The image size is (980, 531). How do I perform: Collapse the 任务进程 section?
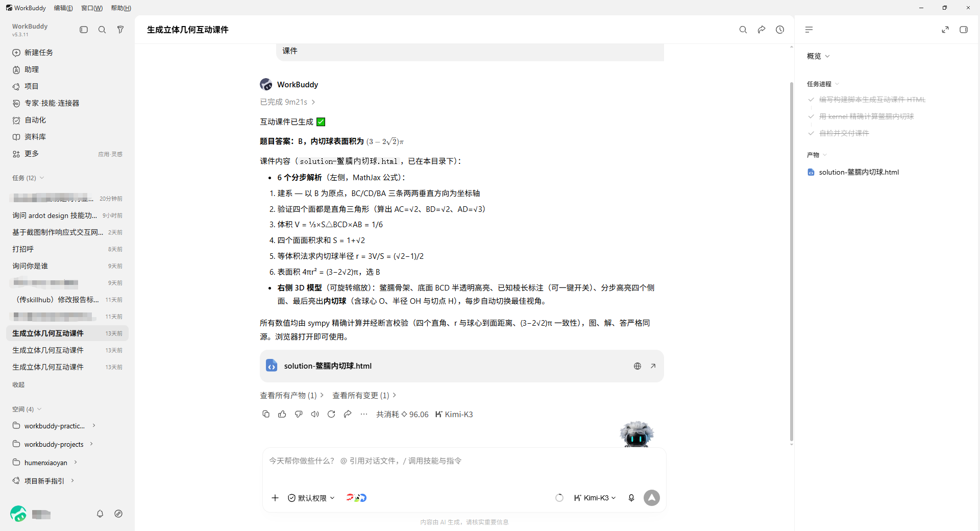(823, 84)
